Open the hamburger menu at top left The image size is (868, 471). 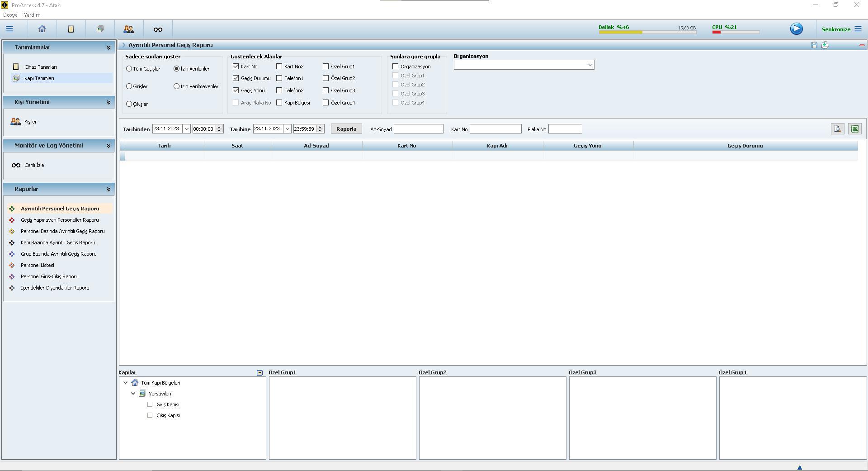[x=9, y=29]
